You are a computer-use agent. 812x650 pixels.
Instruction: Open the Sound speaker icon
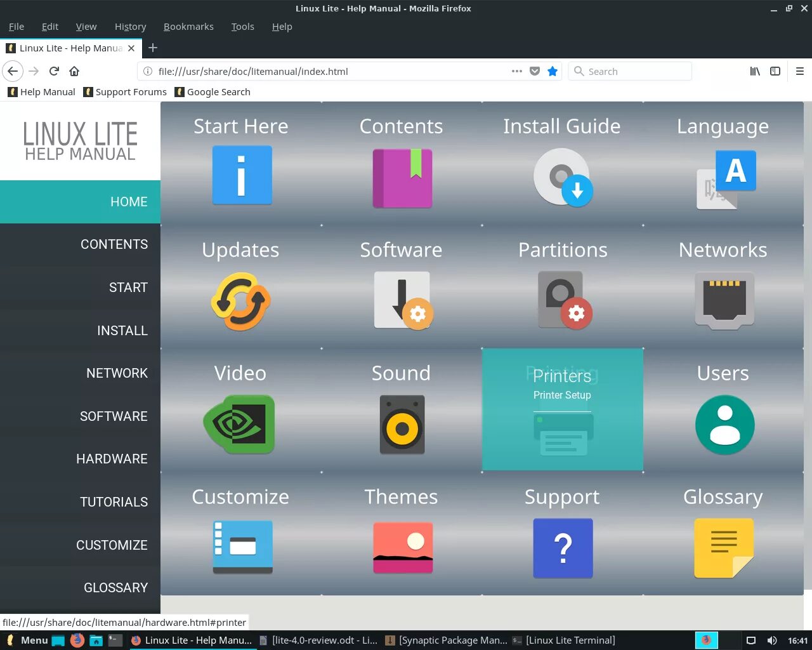point(402,425)
